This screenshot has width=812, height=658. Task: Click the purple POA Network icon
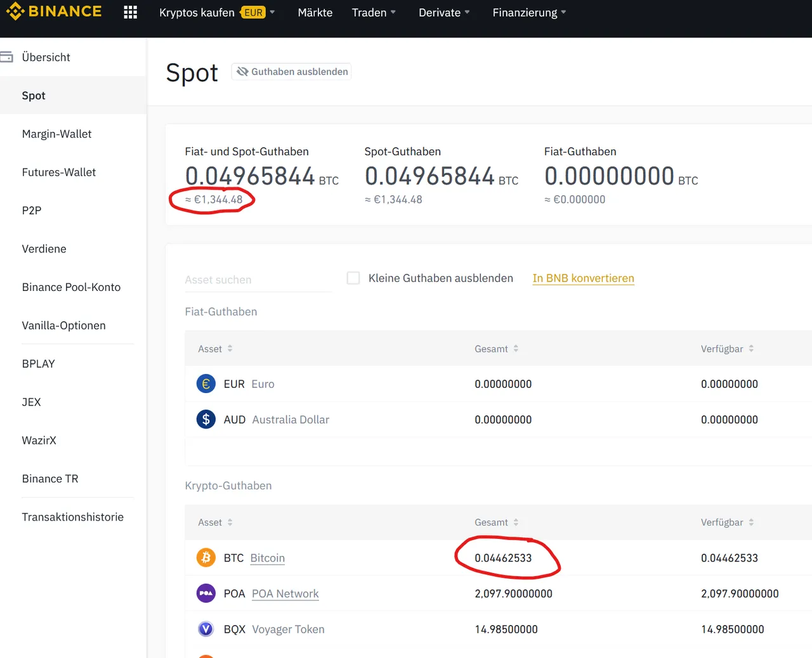coord(206,593)
